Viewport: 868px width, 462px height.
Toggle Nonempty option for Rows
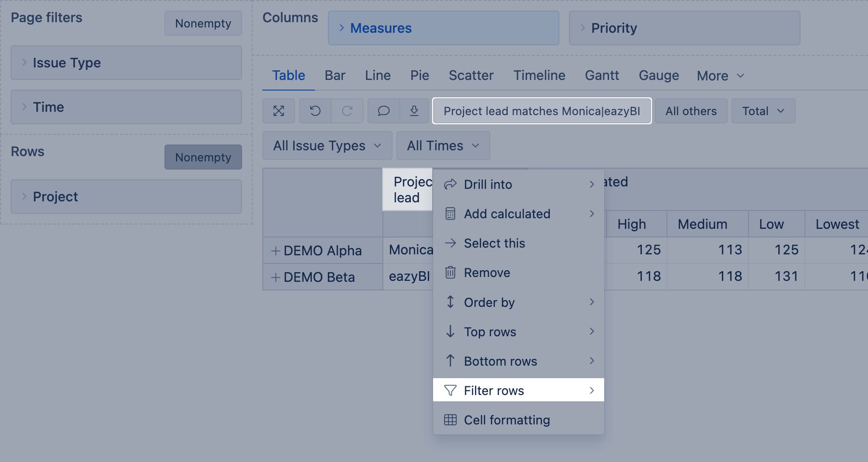click(x=203, y=158)
